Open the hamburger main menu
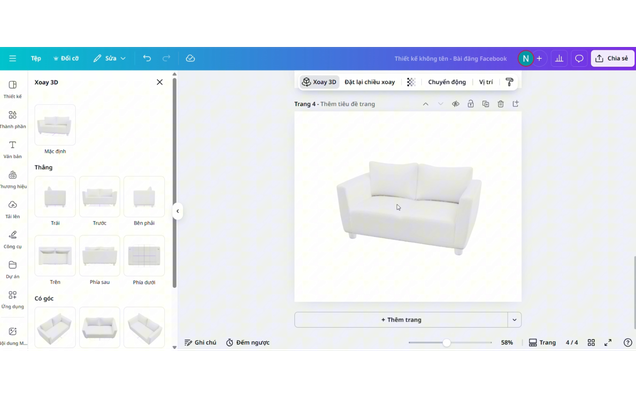The image size is (636, 398). tap(13, 58)
